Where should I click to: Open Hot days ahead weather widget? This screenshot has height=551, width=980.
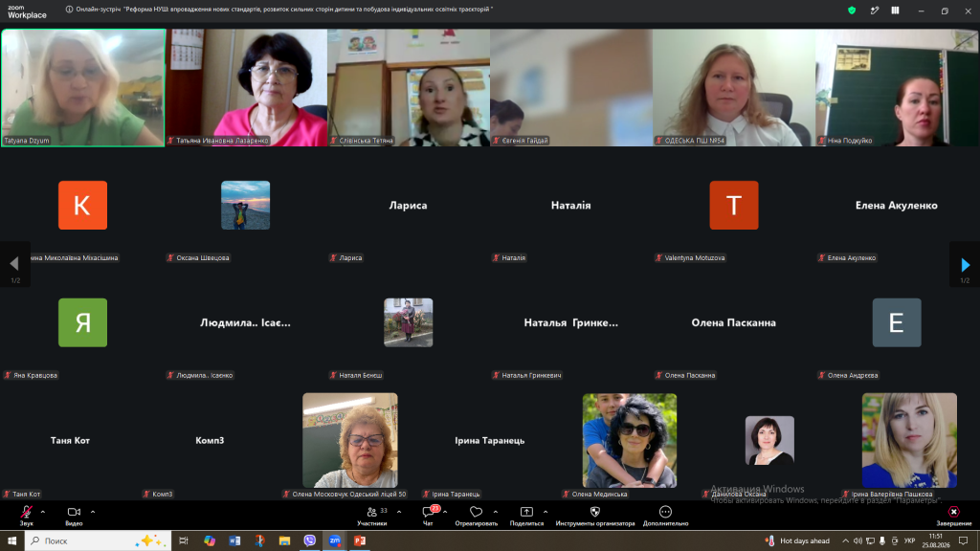799,541
